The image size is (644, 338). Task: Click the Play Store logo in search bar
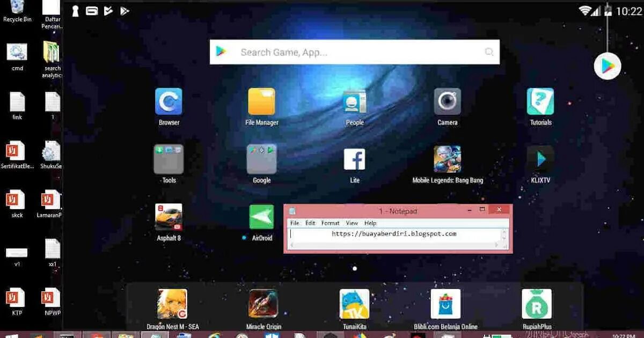click(221, 52)
